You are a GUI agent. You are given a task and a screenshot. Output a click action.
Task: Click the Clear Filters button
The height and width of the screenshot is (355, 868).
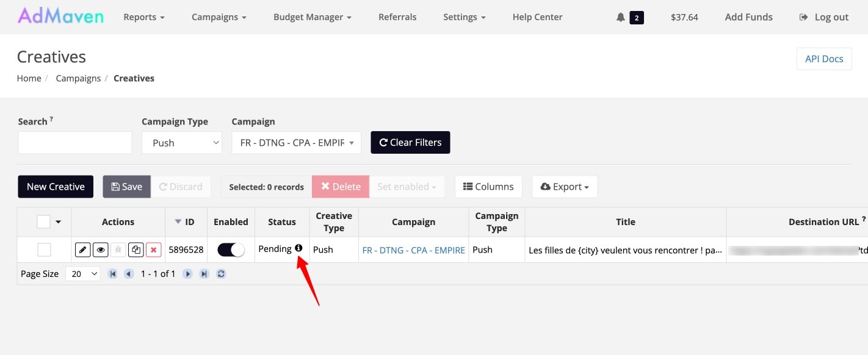click(410, 142)
